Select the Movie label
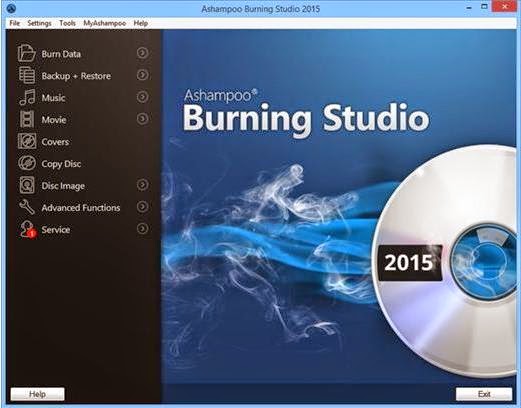The image size is (521, 408). tap(54, 120)
